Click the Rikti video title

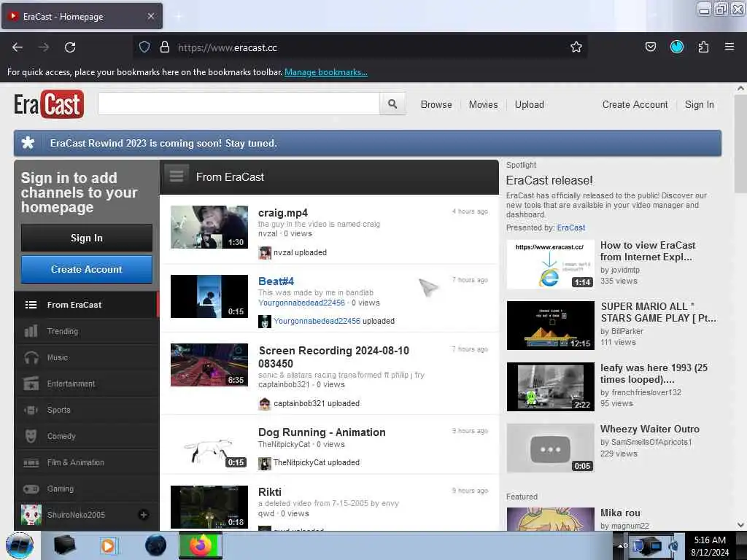pos(270,492)
